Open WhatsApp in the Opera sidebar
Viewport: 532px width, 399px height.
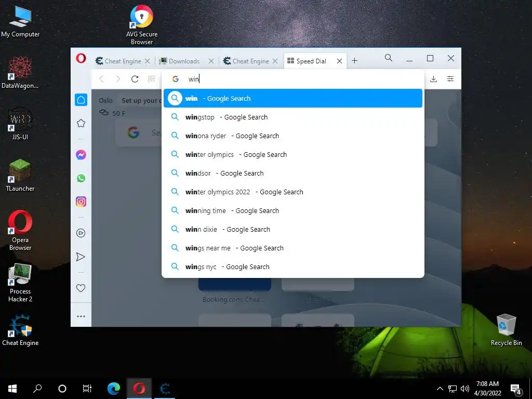pyautogui.click(x=81, y=178)
